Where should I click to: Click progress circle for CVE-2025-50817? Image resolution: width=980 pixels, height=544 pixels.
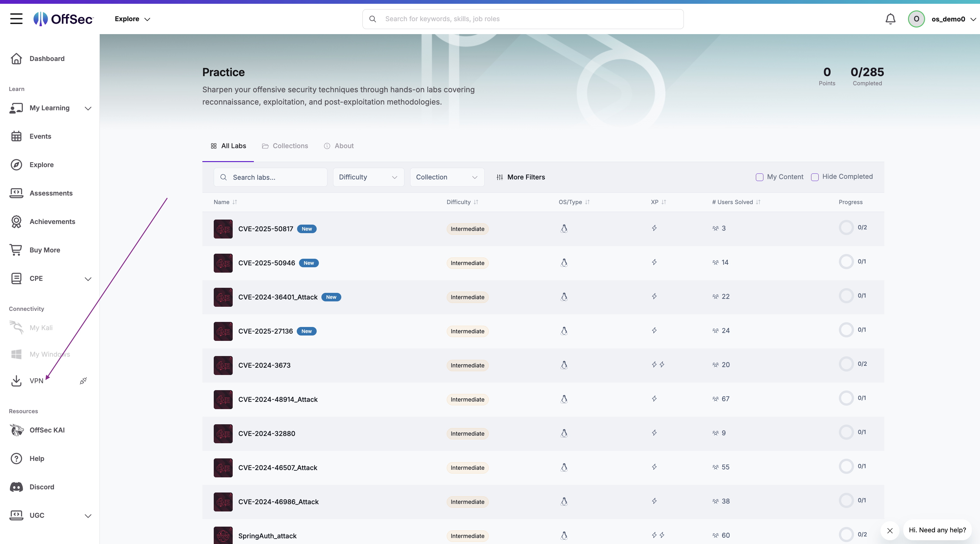tap(846, 228)
